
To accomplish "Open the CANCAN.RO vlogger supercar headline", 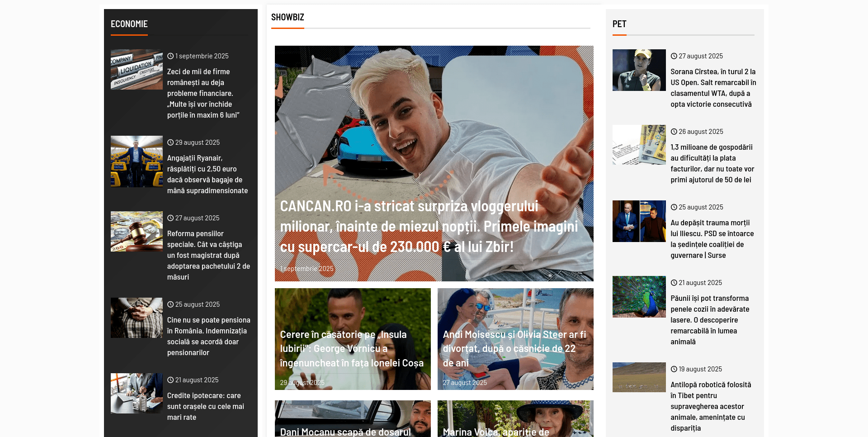I will [x=429, y=226].
